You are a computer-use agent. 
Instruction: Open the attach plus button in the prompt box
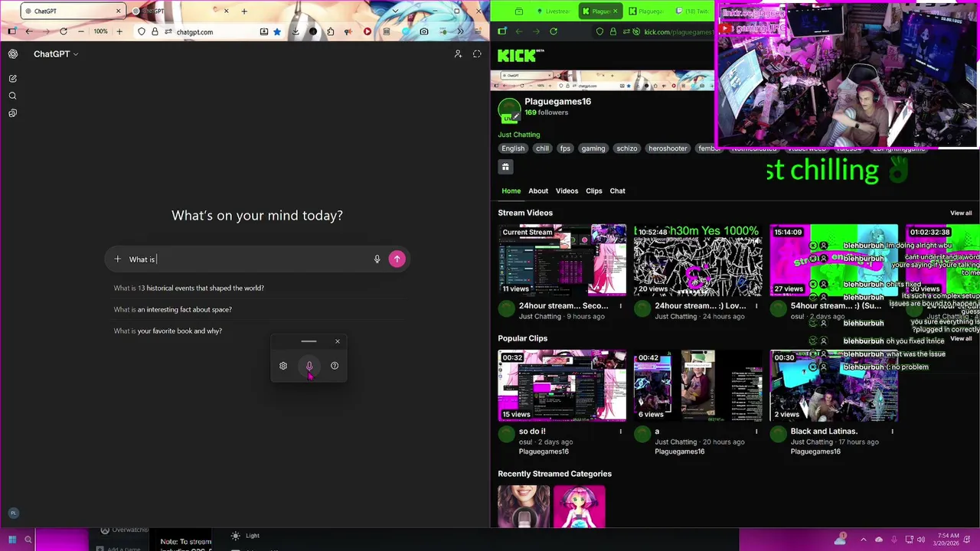[x=117, y=259]
